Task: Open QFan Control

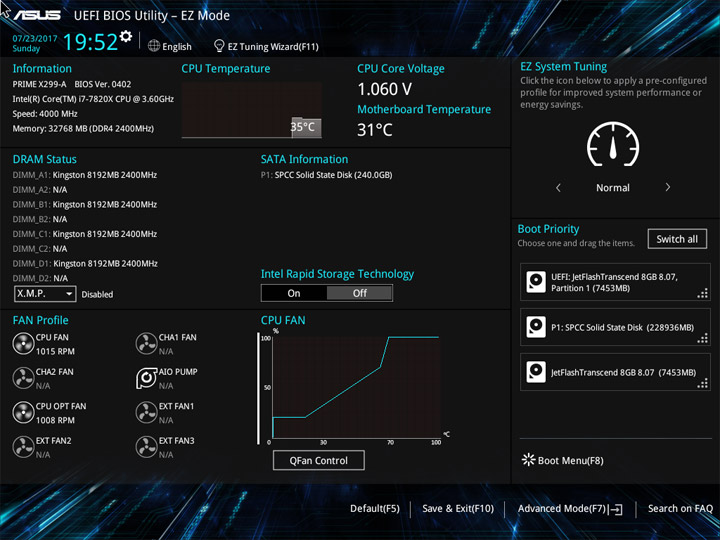Action: click(319, 460)
